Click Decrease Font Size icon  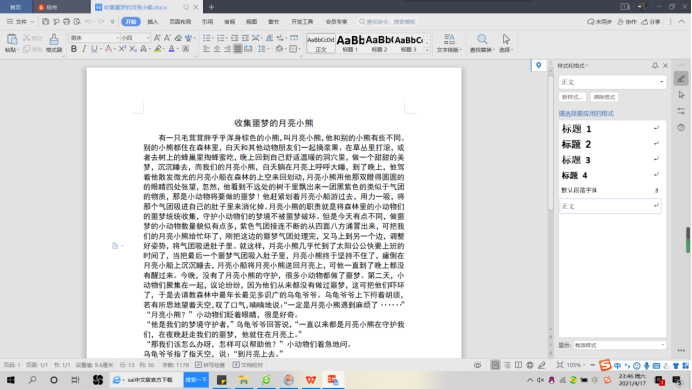tap(167, 38)
